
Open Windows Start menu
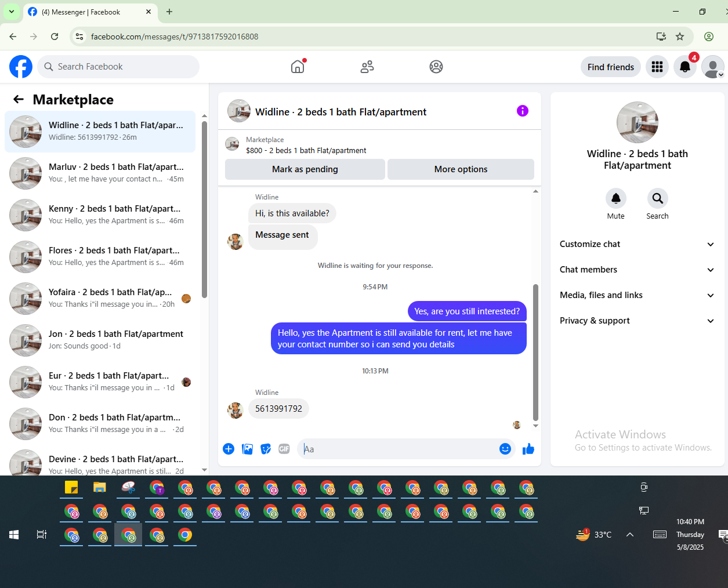coord(14,535)
